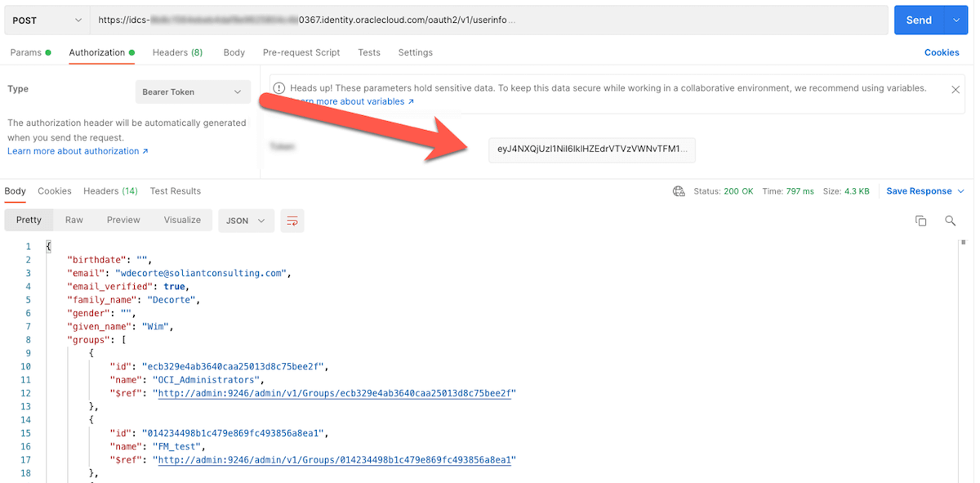The image size is (980, 483).
Task: Open the request Headers (8) tab
Action: pos(177,52)
